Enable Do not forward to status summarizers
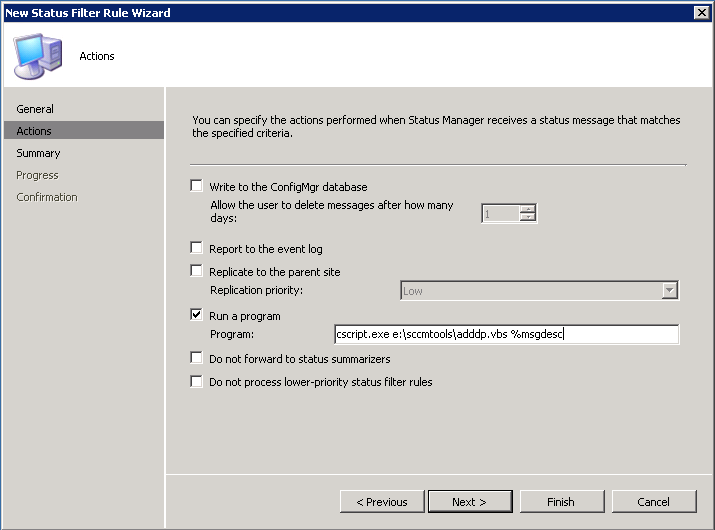This screenshot has width=715, height=530. coord(196,358)
